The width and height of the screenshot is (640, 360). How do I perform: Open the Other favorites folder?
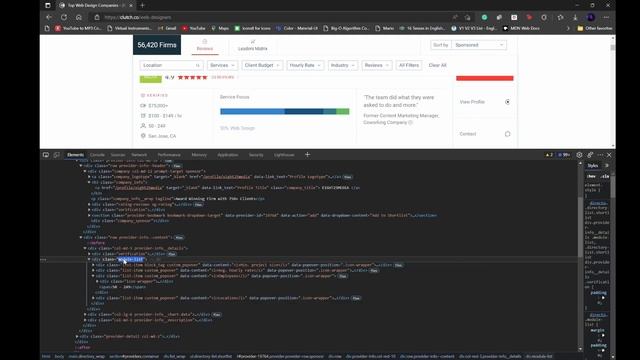click(x=595, y=28)
